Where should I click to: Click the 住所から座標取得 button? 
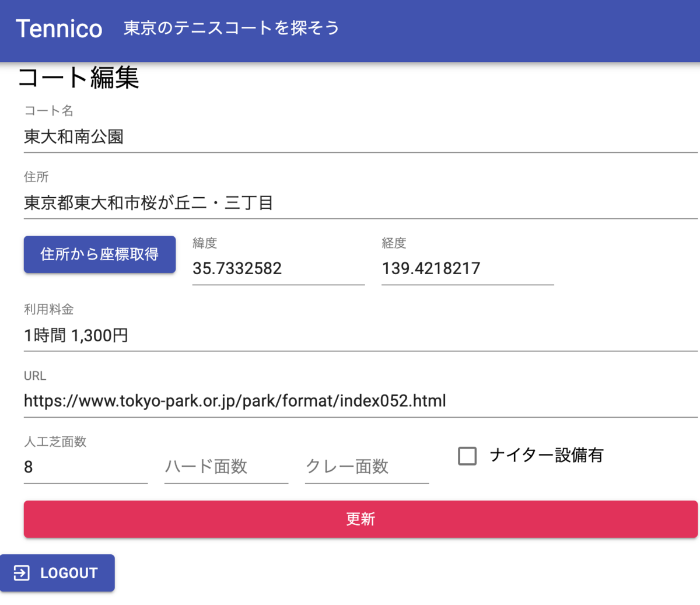point(99,254)
